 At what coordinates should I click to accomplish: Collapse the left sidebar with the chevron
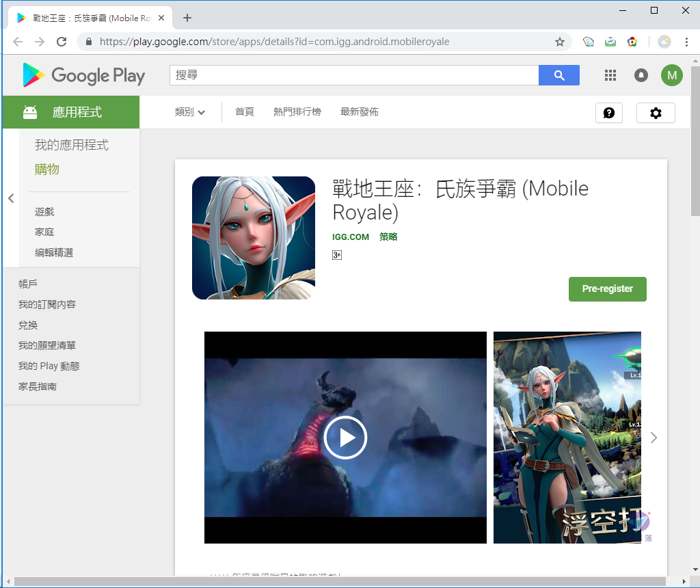[x=11, y=198]
